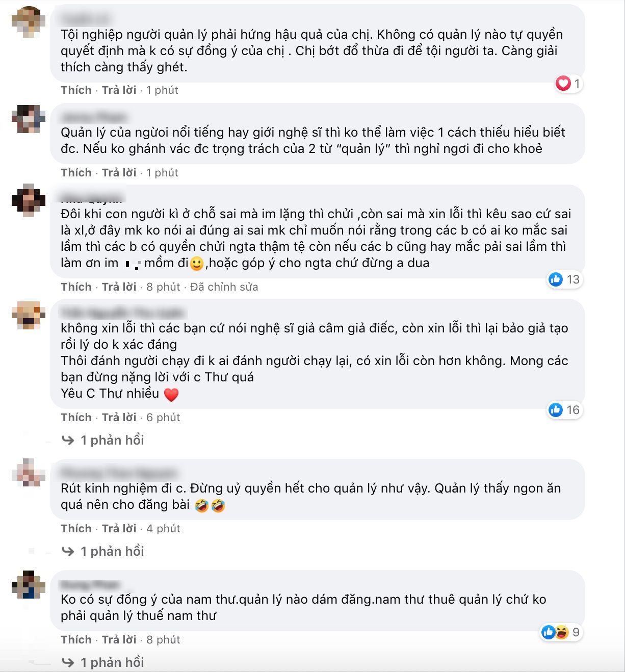Viewport: 625px width, 672px height.
Task: Click the '8 phút' timestamp of the last comment
Action: point(163,640)
